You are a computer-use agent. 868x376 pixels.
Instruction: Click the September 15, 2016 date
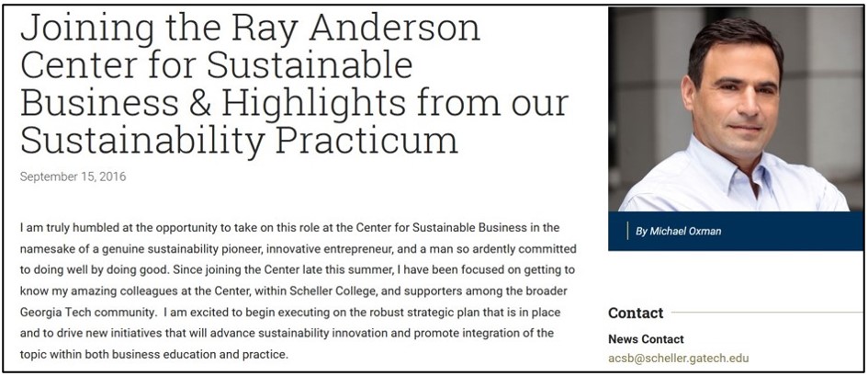(73, 177)
